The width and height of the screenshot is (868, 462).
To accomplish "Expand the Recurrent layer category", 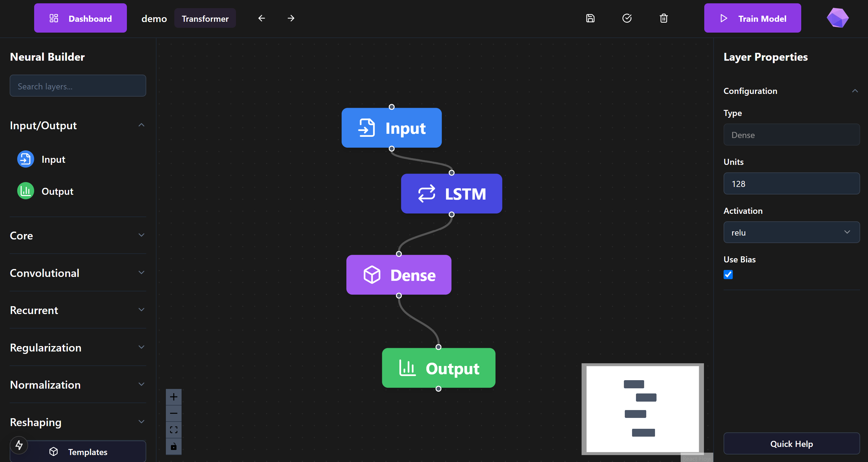I will tap(78, 310).
